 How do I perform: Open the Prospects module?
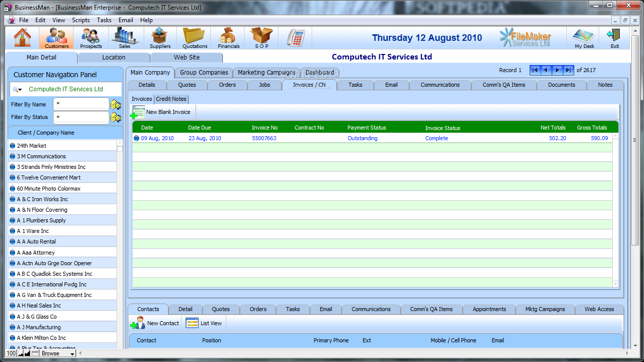(x=91, y=38)
